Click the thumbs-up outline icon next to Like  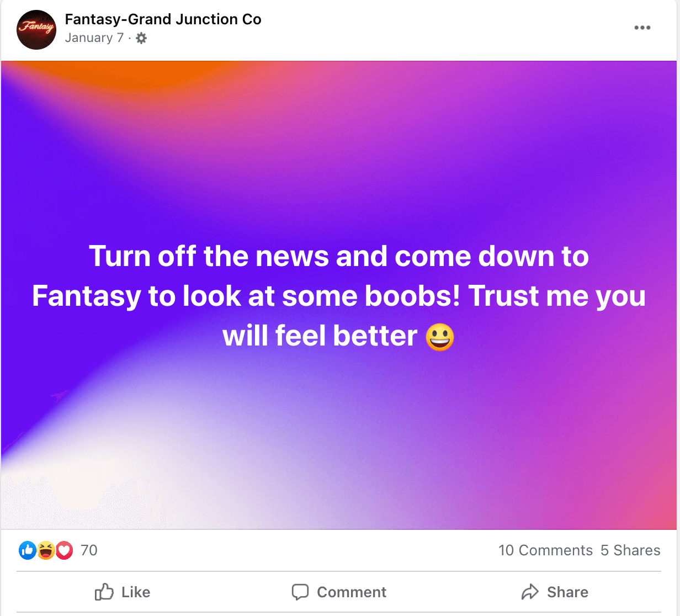coord(104,592)
